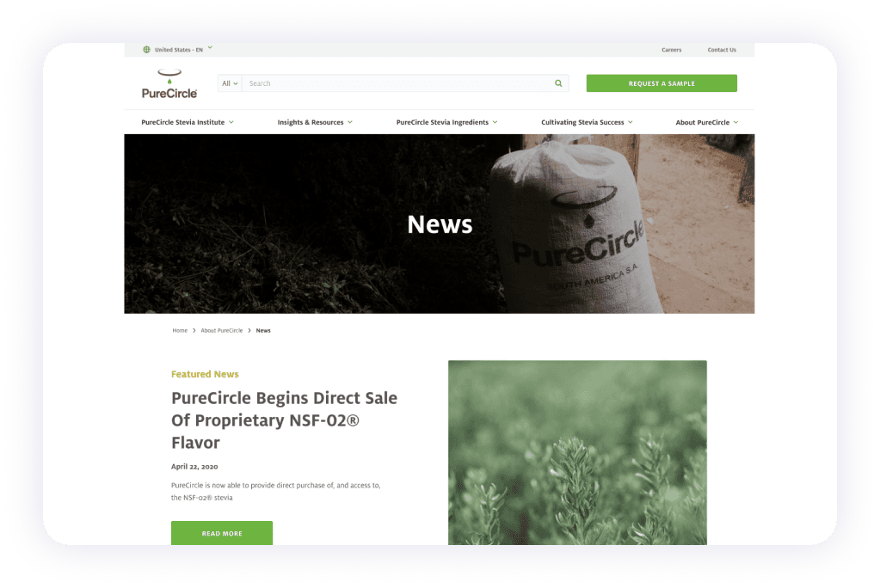Click the globe language icon
Viewport: 880px width, 588px height.
146,49
